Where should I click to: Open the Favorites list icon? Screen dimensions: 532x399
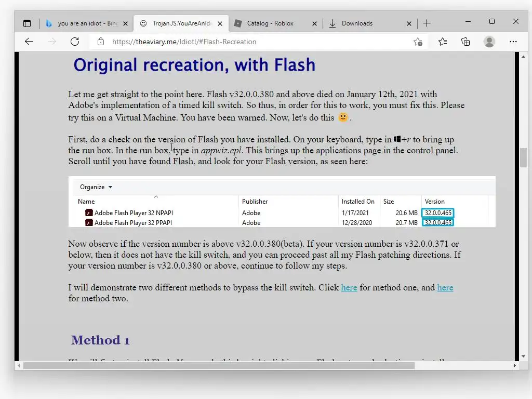(443, 42)
